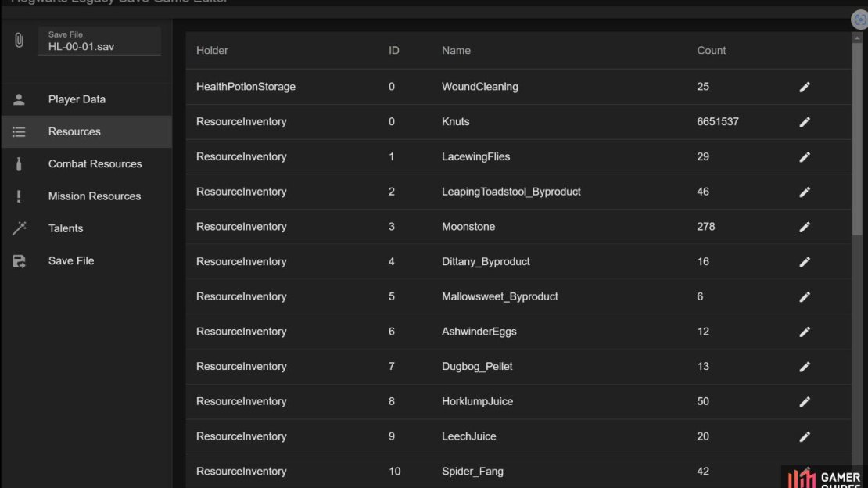Viewport: 868px width, 488px height.
Task: Edit the Knuts count with pencil icon
Action: (805, 122)
